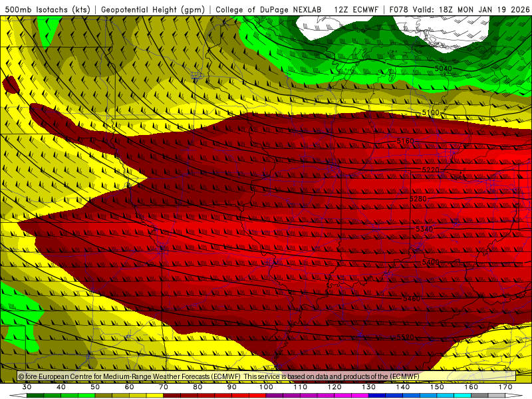The width and height of the screenshot is (532, 399).
Task: Click the 30 value on the color scale
Action: click(27, 387)
